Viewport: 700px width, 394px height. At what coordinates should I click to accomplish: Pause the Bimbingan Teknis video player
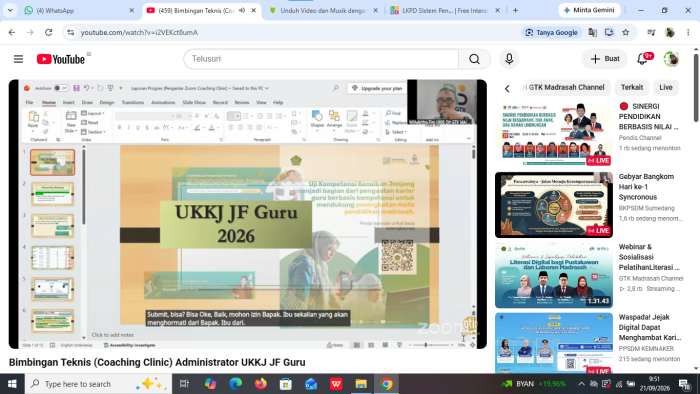(x=248, y=214)
